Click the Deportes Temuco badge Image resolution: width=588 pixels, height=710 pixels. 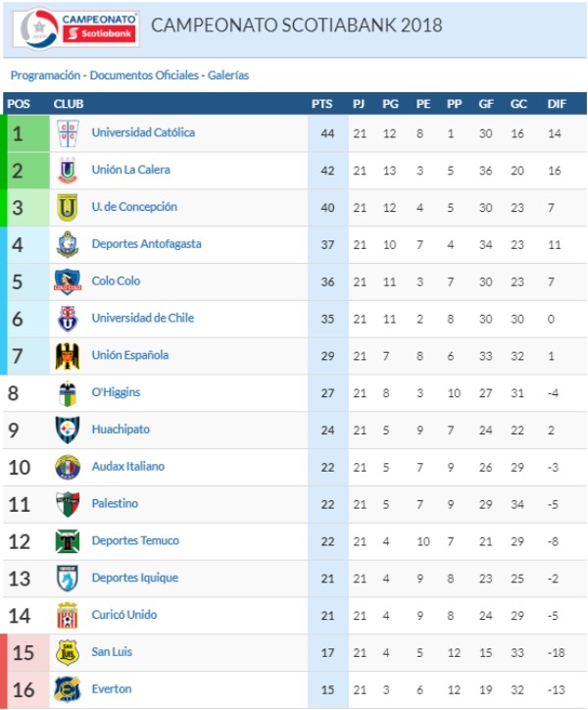[68, 541]
